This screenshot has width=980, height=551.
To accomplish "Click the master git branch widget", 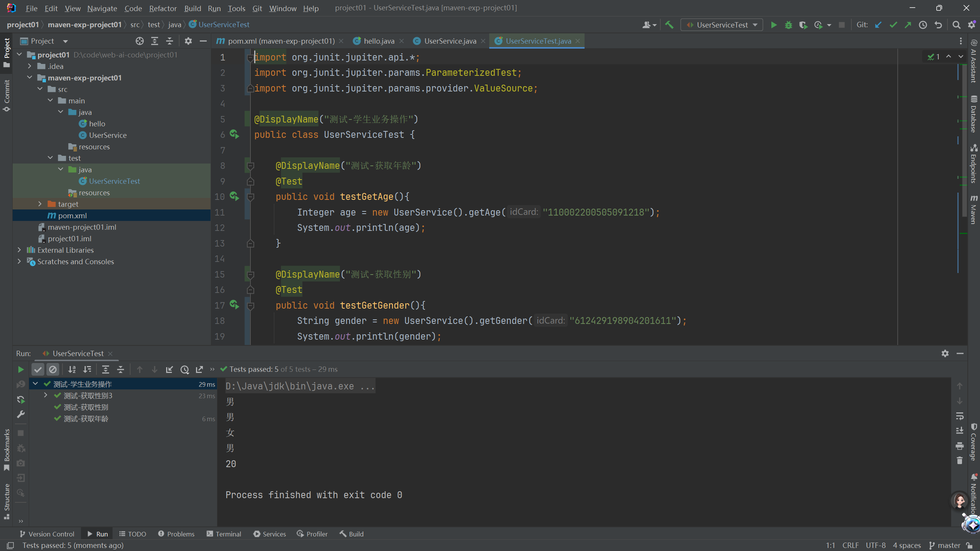I will 946,545.
